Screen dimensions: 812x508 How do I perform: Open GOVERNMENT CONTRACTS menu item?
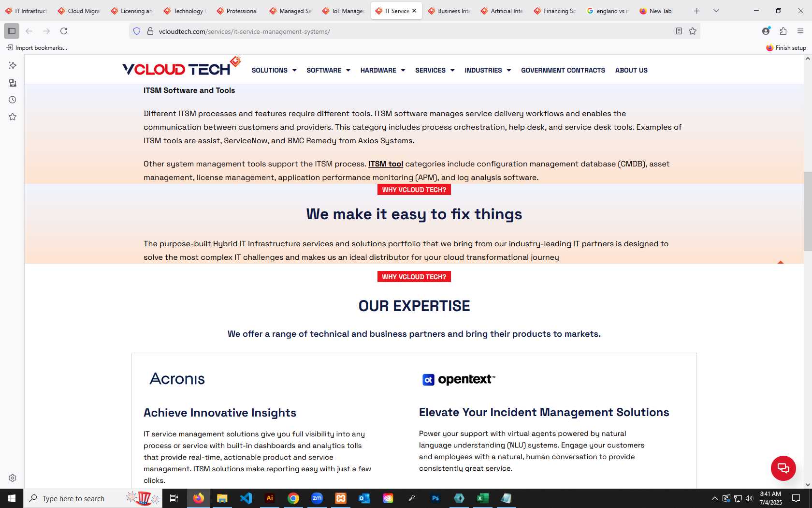coord(563,70)
